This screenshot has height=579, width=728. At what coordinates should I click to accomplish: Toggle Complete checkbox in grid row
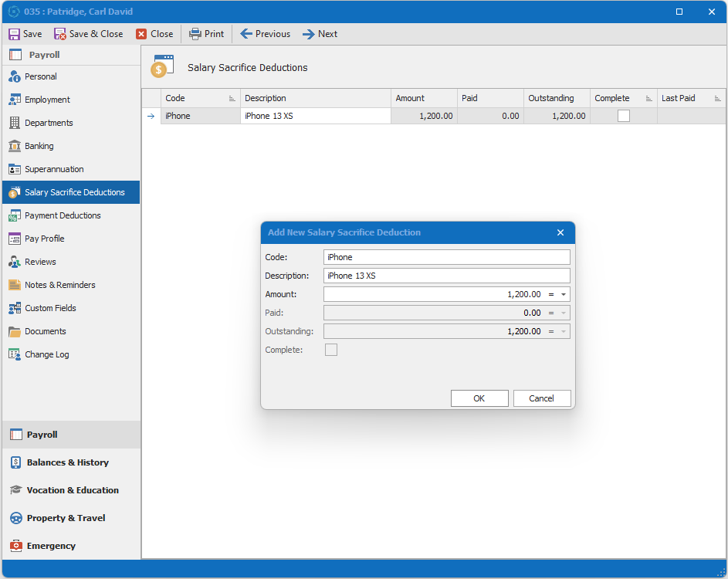tap(624, 116)
